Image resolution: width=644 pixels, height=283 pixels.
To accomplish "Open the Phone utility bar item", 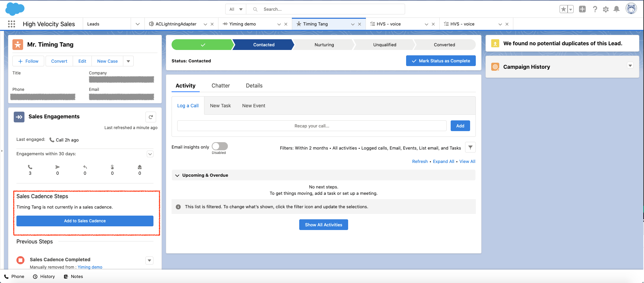I will click(14, 277).
